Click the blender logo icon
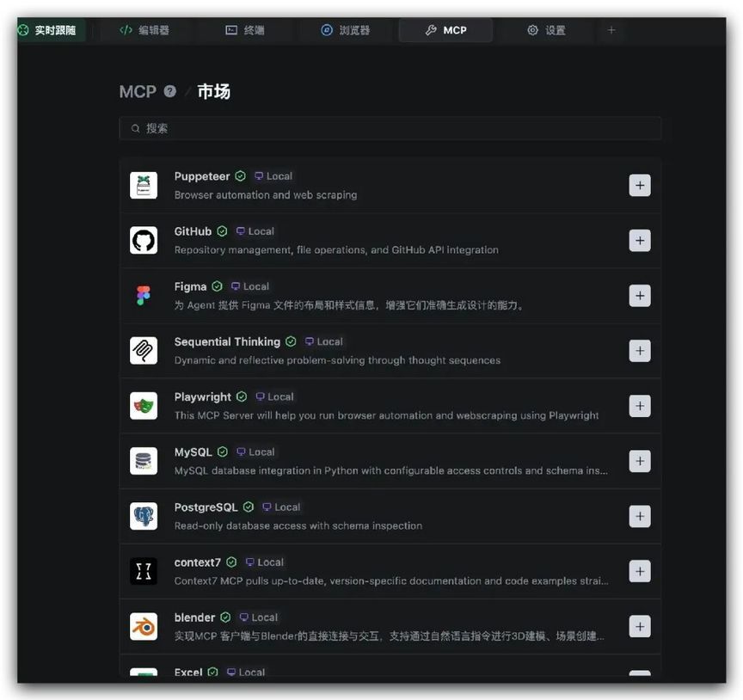 point(144,627)
